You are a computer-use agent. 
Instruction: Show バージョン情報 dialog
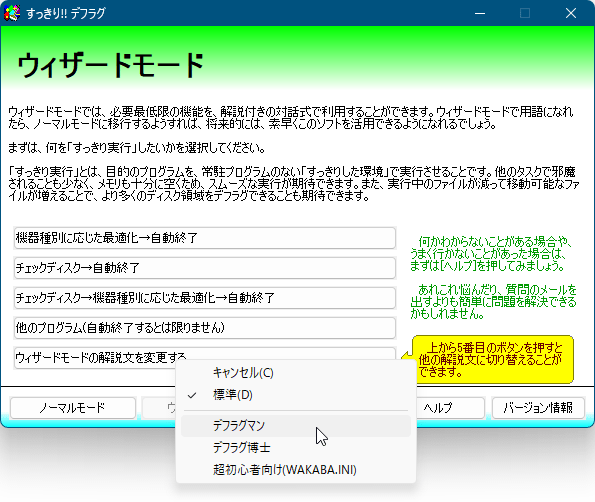538,408
